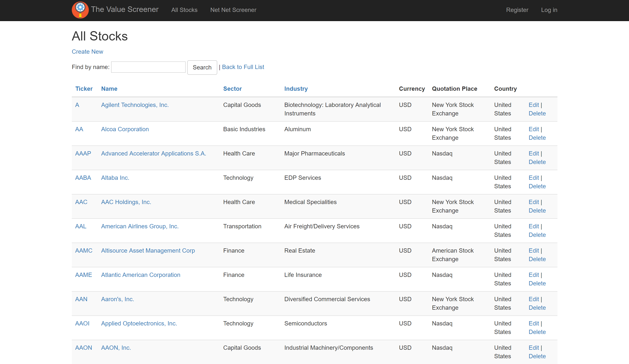Viewport: 629px width, 364px height.
Task: Go to the Register page
Action: click(x=517, y=10)
